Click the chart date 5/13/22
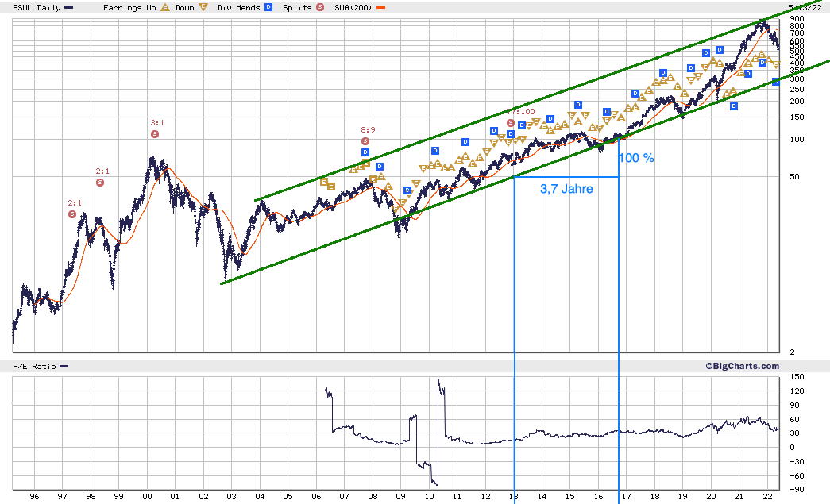The height and width of the screenshot is (504, 830). tap(805, 7)
